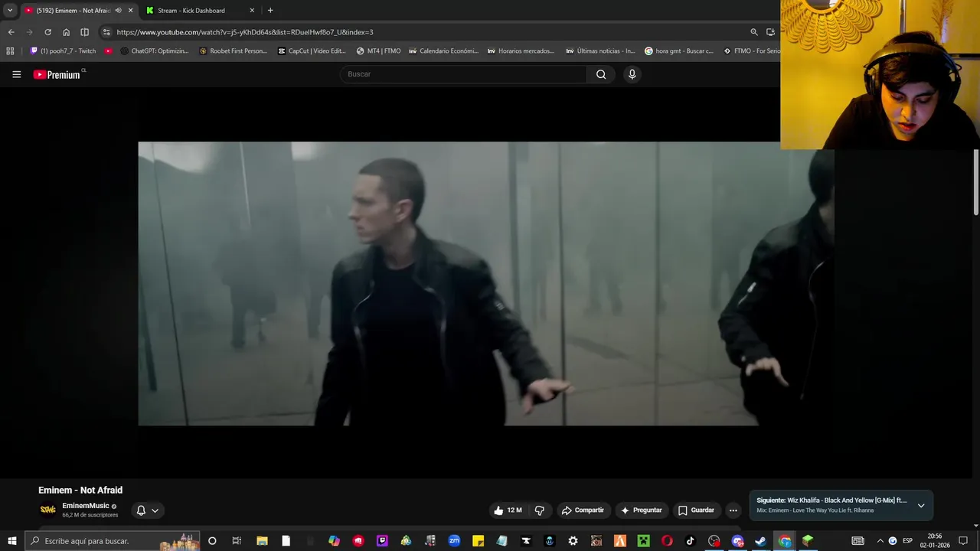Open the Twitch app in the taskbar

pyautogui.click(x=382, y=541)
